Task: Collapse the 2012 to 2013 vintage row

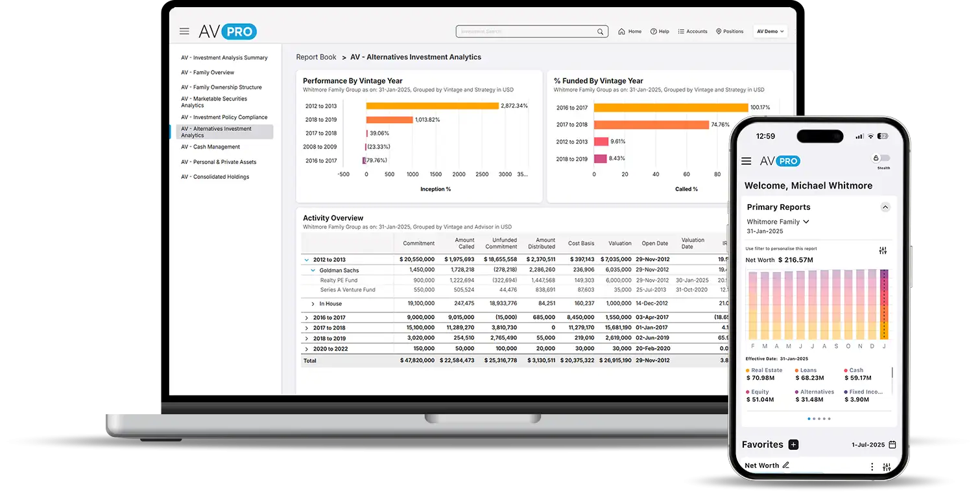Action: point(307,259)
